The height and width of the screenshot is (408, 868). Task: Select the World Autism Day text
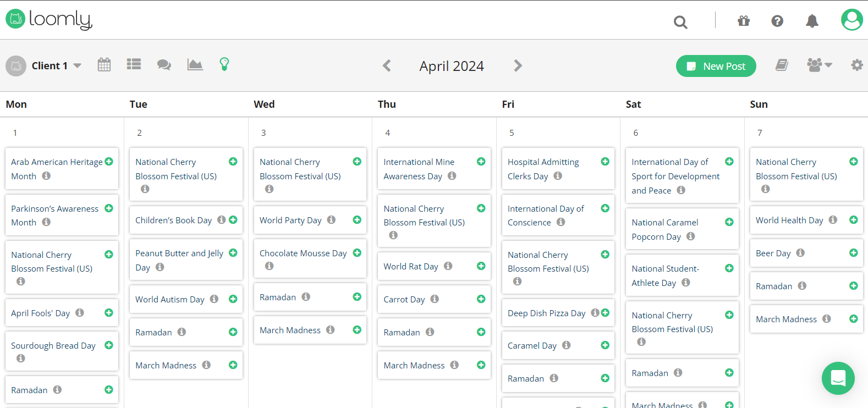point(170,299)
